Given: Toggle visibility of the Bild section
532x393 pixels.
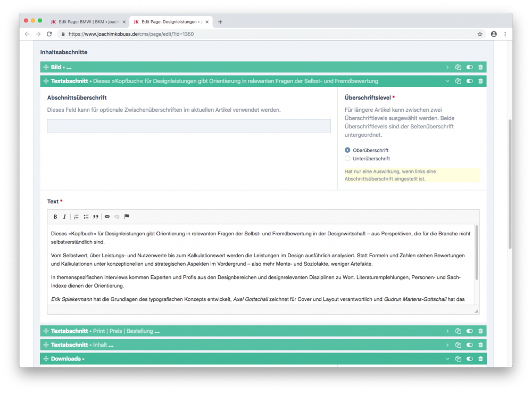Looking at the screenshot, I should [x=469, y=68].
